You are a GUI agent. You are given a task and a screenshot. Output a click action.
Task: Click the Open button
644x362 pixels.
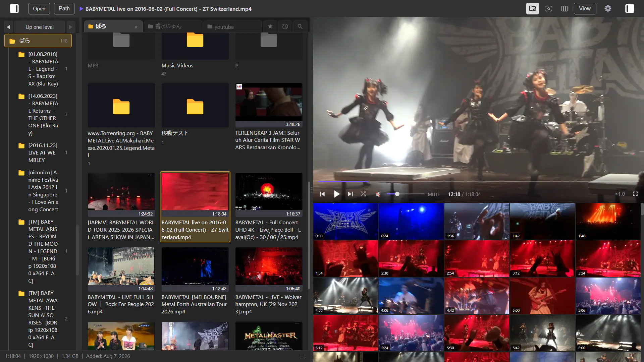click(39, 8)
